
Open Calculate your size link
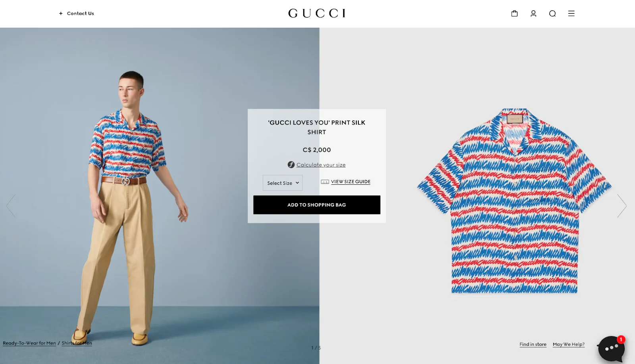(321, 165)
